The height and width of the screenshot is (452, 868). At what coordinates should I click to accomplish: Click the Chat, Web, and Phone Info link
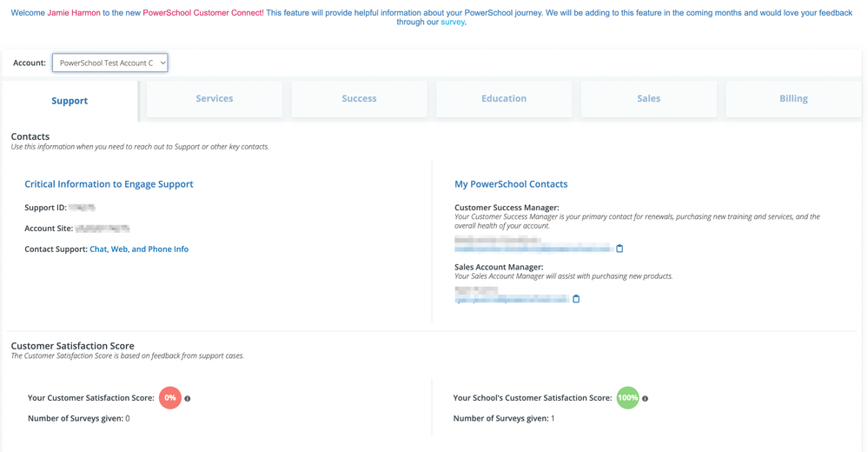(x=139, y=249)
